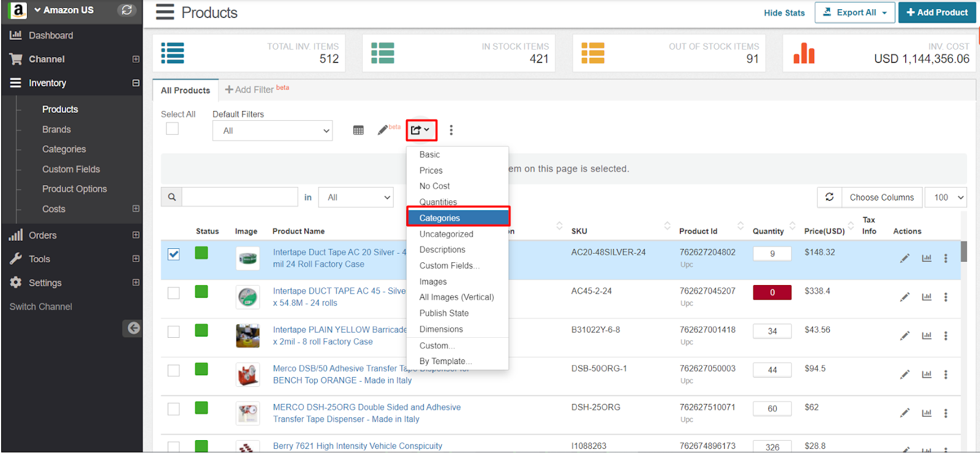This screenshot has width=980, height=453.
Task: View stats chart for AC45-2-24 row
Action: [927, 297]
